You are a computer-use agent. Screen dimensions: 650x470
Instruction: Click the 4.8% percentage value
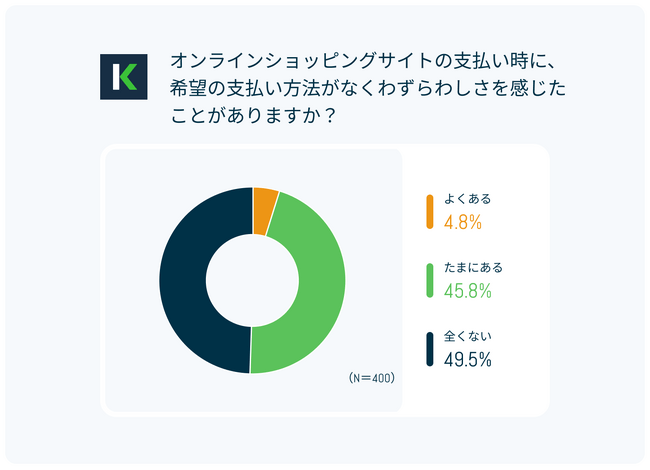coord(463,222)
